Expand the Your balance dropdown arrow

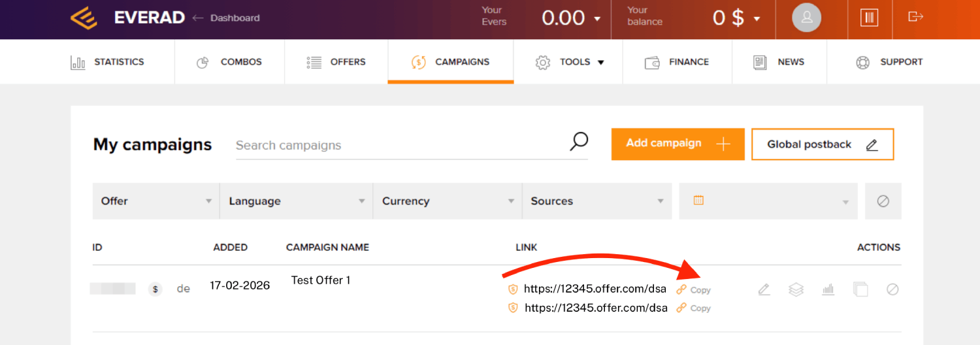757,19
